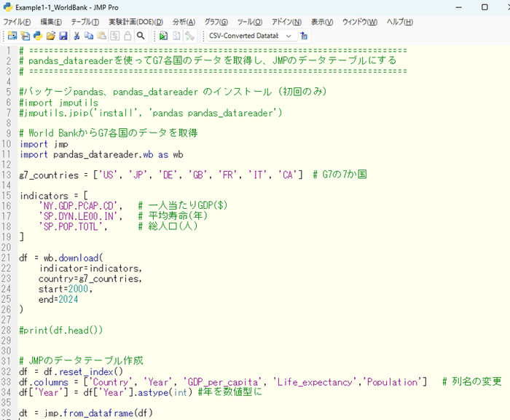Click the 'indicator=indicators,' argument line

click(90, 268)
